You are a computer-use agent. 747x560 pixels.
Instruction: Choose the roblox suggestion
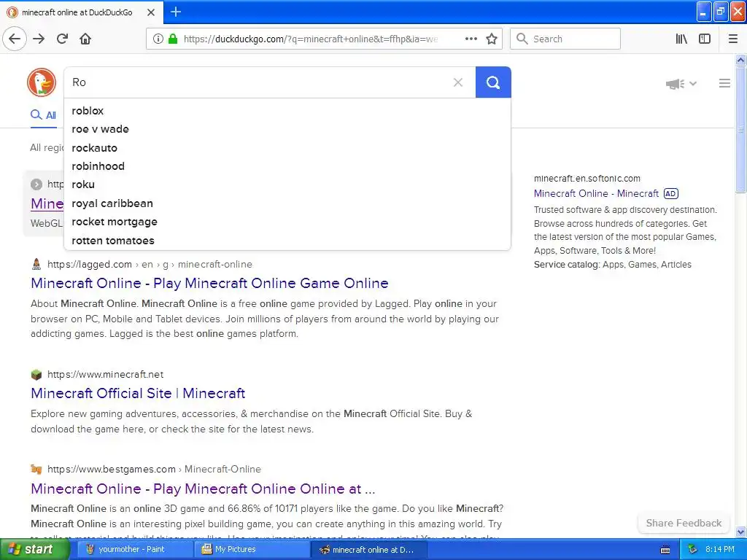(287, 111)
